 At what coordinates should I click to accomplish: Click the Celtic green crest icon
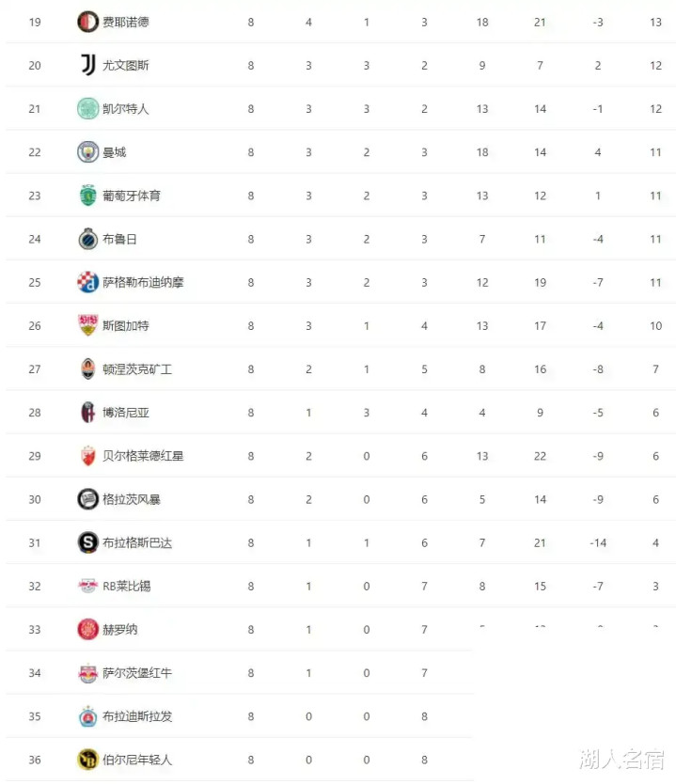tap(87, 108)
